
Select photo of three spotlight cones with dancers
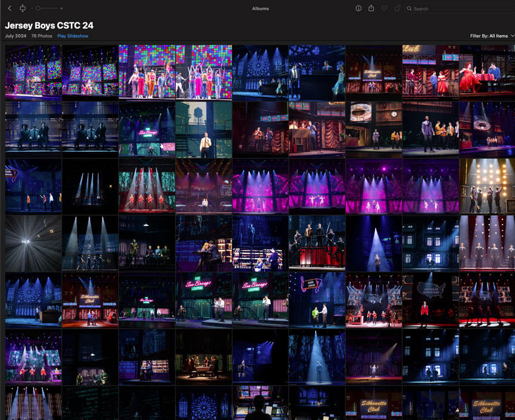[x=90, y=243]
